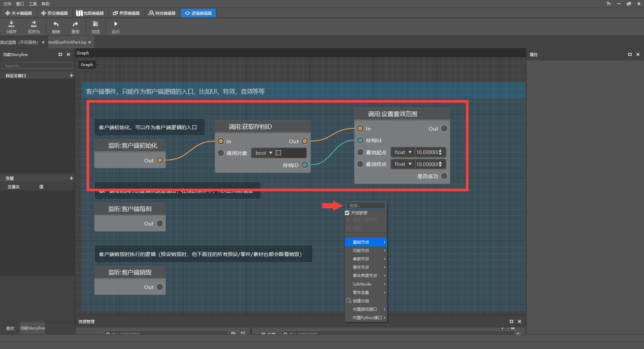
Task: Switch to 预设编辑器 tab
Action: coord(54,13)
